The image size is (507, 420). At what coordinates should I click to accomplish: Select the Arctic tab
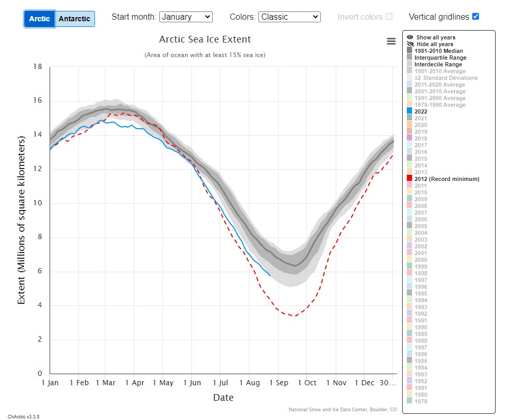coord(39,19)
